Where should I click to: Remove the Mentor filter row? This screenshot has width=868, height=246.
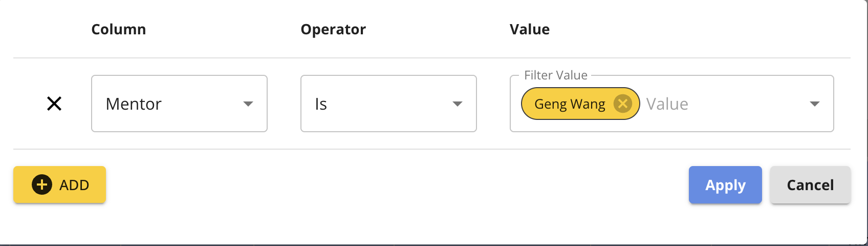pyautogui.click(x=54, y=104)
